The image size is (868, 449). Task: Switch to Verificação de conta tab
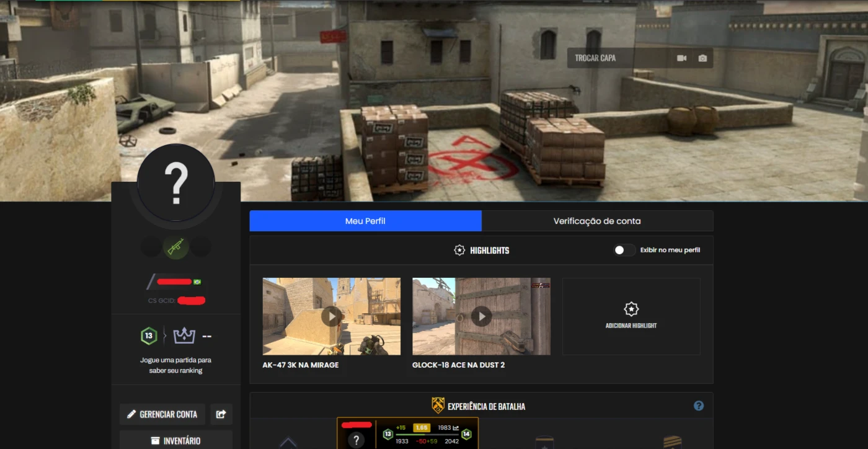coord(597,221)
